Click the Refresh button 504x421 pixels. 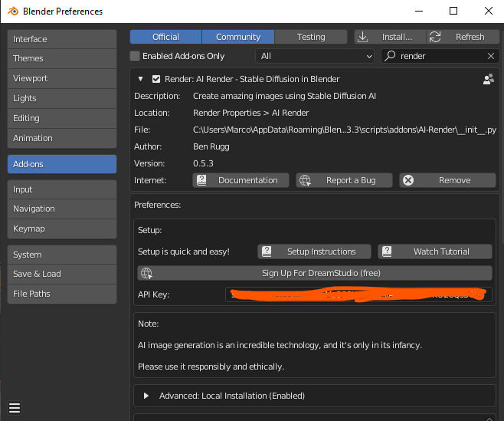[x=463, y=37]
